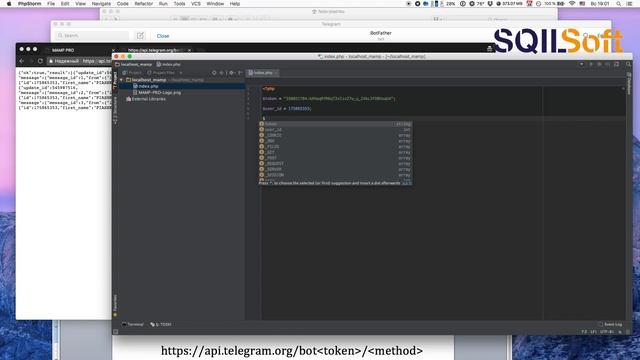Viewport: 640px width, 360px height.
Task: Click Close link in Telegram window
Action: 163,36
